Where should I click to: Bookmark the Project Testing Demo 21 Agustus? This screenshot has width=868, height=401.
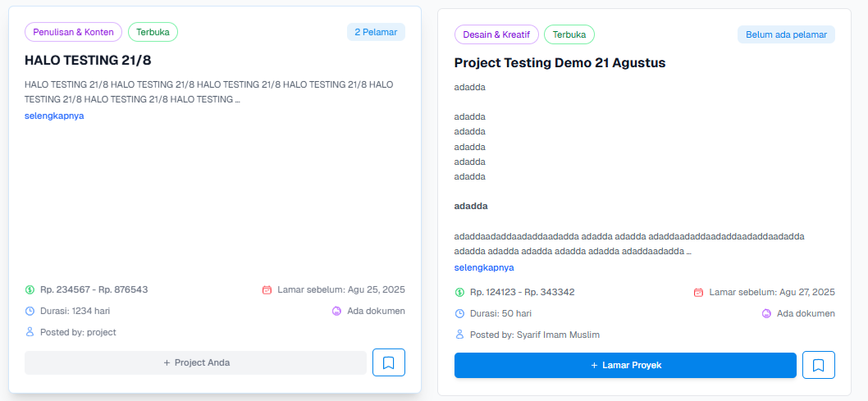tap(818, 365)
